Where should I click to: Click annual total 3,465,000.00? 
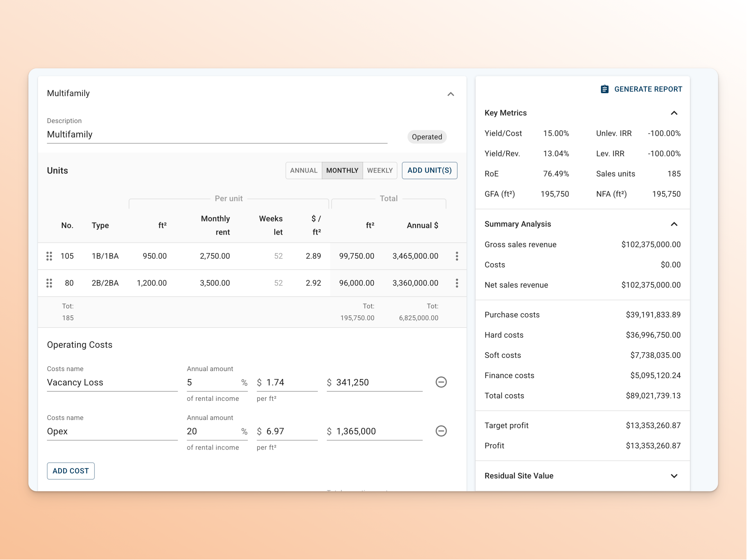tap(415, 256)
